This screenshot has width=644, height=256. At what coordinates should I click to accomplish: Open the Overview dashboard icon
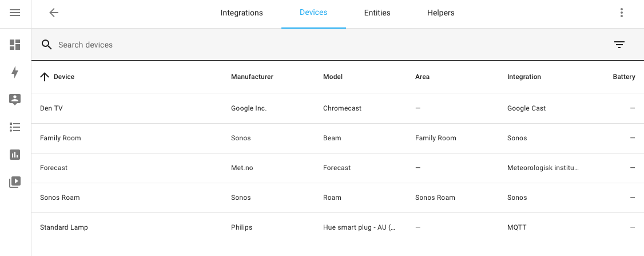pos(15,45)
